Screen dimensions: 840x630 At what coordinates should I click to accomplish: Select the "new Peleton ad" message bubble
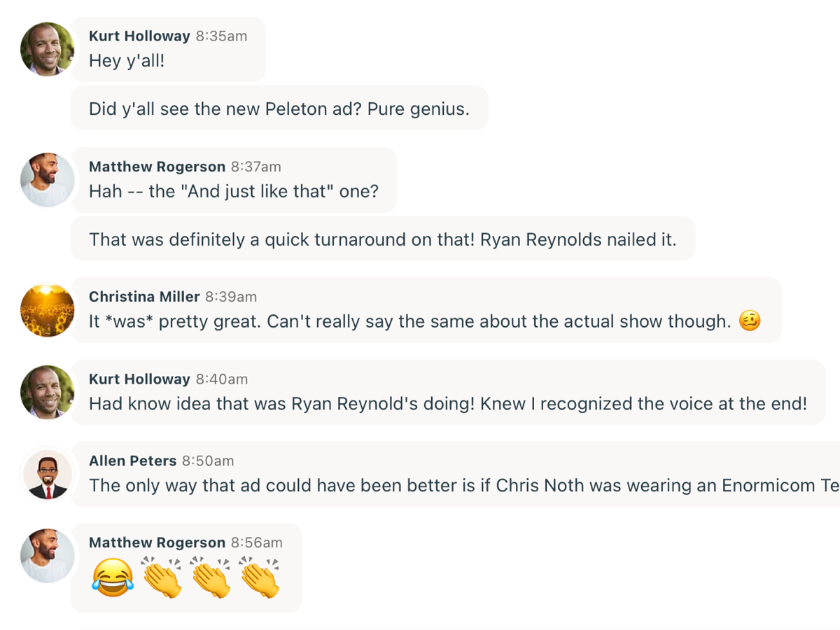tap(279, 108)
